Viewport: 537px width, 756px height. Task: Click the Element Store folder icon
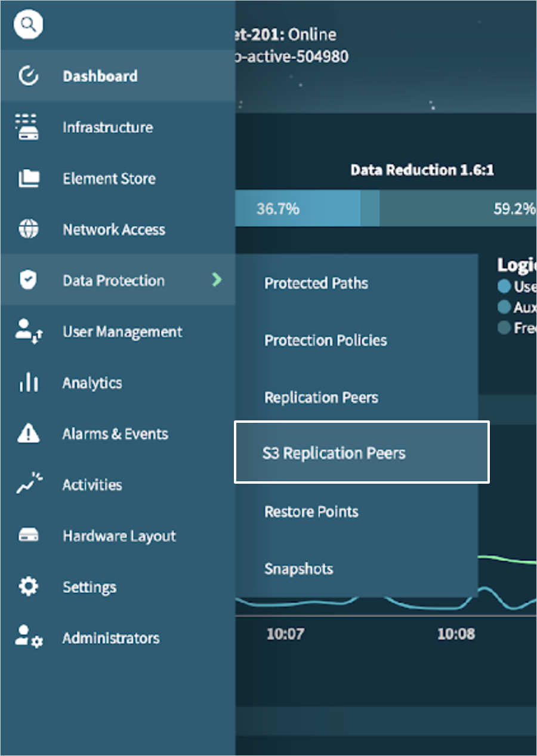(29, 178)
